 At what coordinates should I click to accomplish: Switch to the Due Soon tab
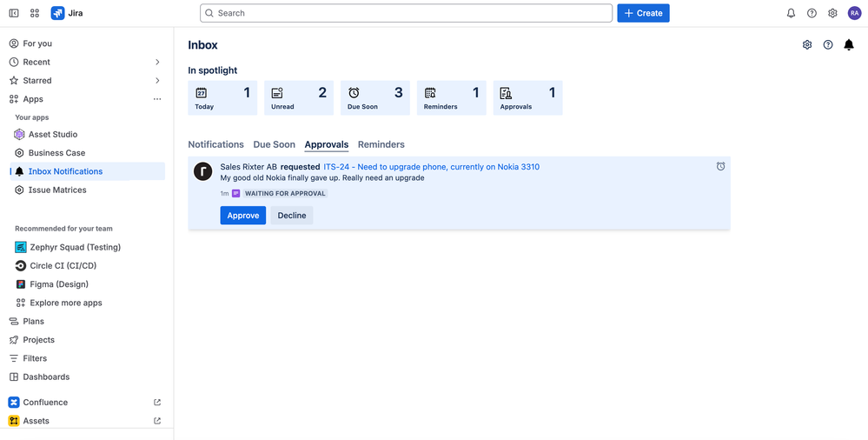pos(274,144)
